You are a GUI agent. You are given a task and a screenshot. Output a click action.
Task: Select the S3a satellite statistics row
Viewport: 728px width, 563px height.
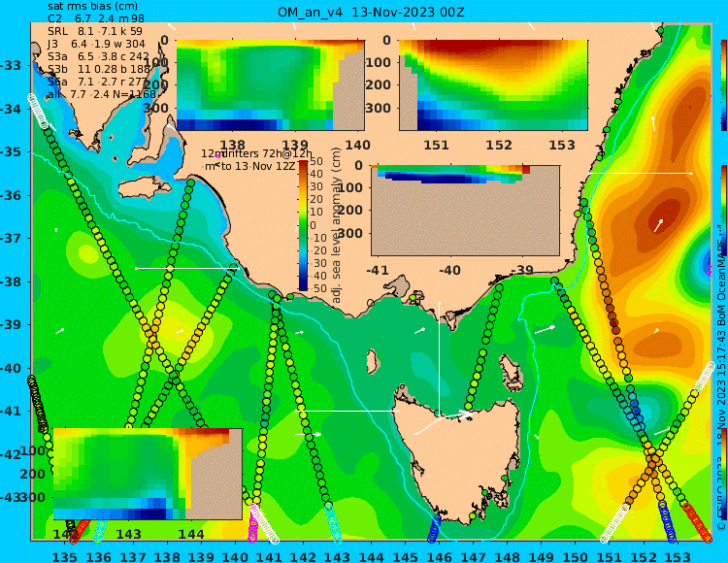(98, 56)
